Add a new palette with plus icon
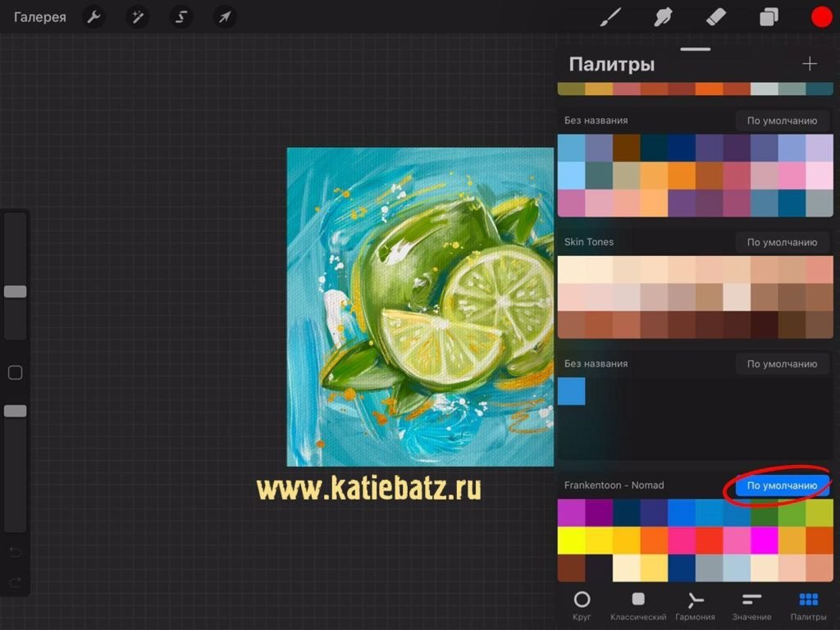The height and width of the screenshot is (630, 840). (x=810, y=64)
